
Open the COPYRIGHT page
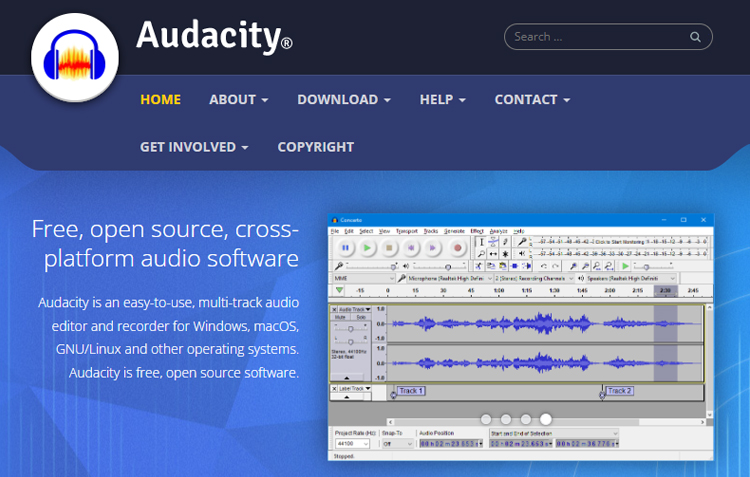click(x=316, y=147)
